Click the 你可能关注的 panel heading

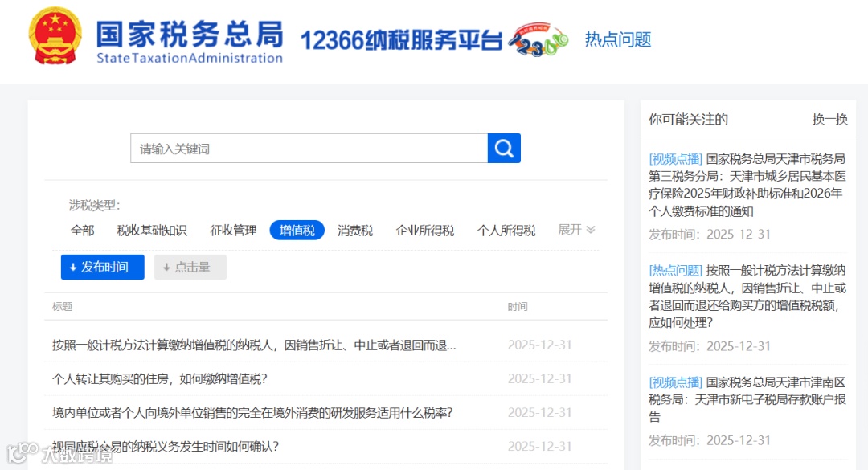[688, 120]
